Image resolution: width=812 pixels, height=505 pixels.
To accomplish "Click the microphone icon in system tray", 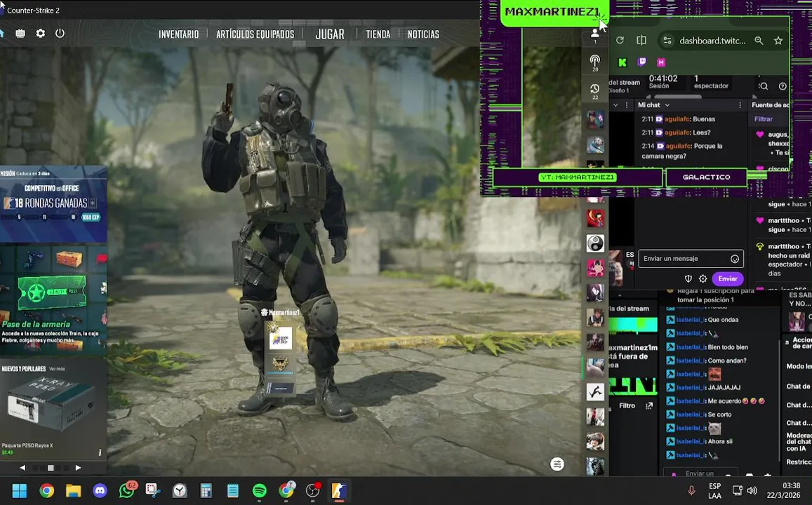I will [691, 490].
